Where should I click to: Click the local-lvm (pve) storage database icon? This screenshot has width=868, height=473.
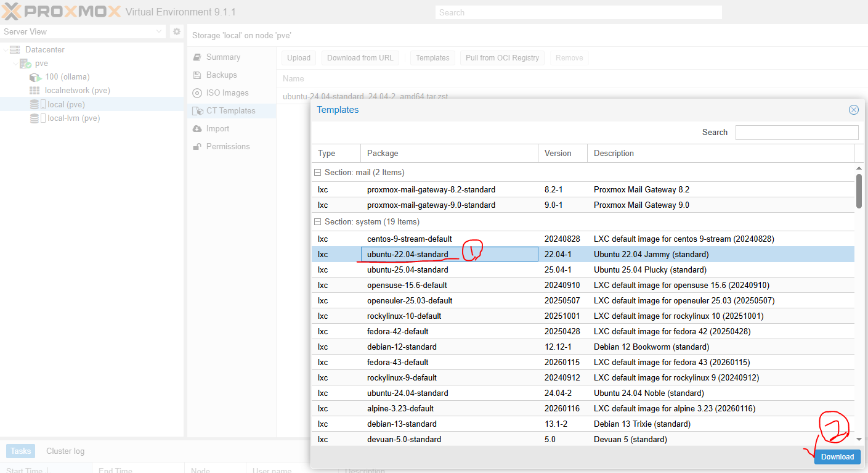34,118
